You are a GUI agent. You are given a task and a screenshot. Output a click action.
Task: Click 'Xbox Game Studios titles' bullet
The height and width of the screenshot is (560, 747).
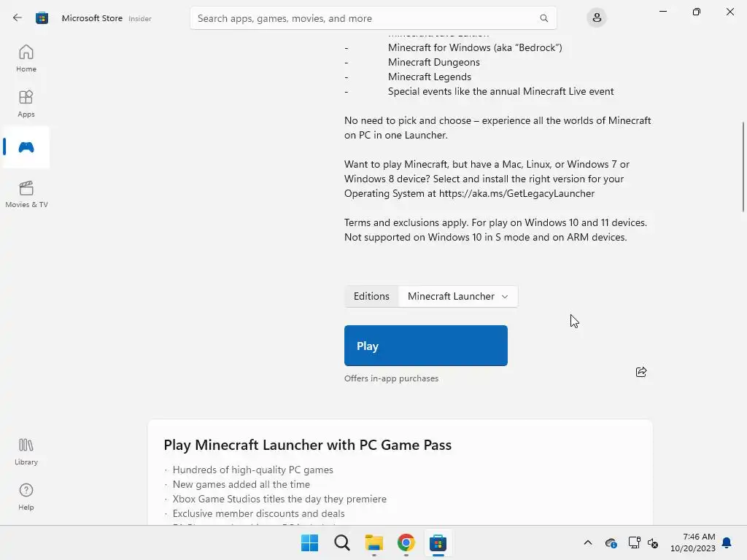(x=279, y=499)
